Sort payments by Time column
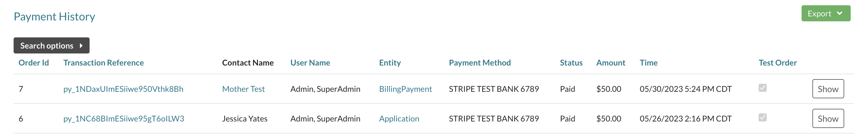 coord(648,63)
